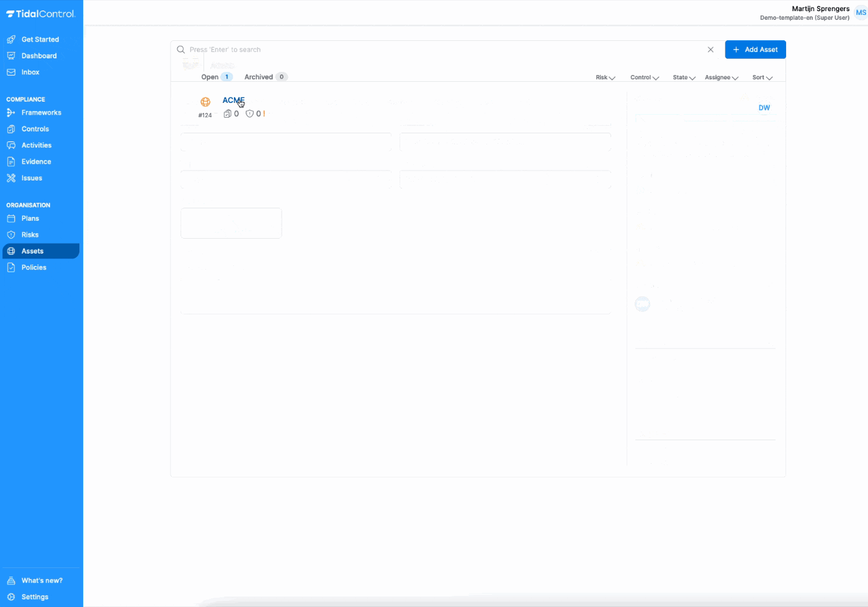Select the Get Started rocket icon
Screen dimensions: 868x607
[11, 39]
